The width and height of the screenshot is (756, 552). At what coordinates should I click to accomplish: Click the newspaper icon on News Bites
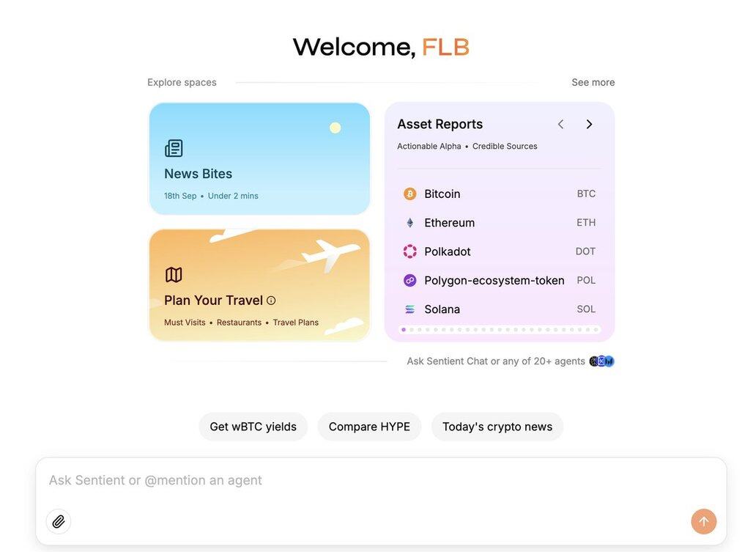coord(174,148)
